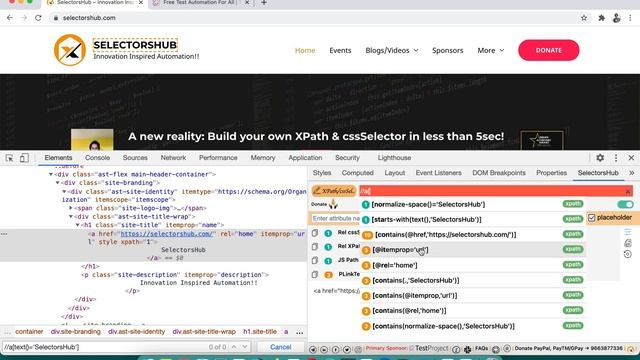Collapse the site-branding div node

58,183
